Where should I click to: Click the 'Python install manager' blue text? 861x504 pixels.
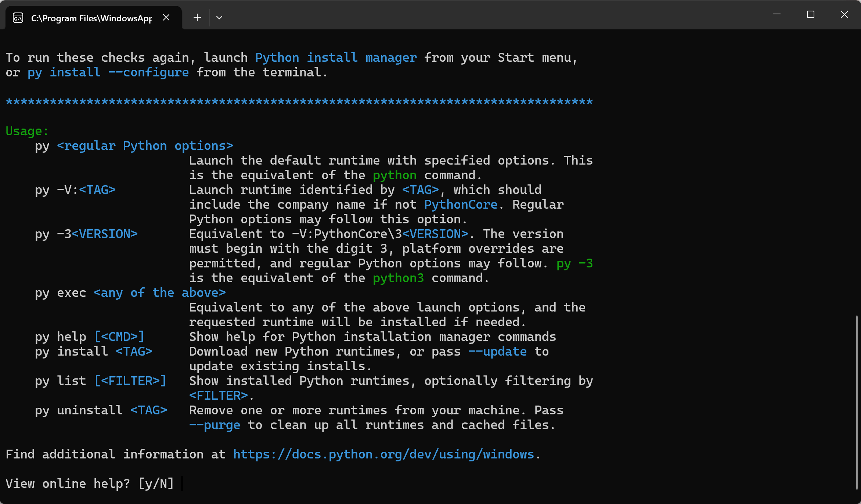click(336, 58)
